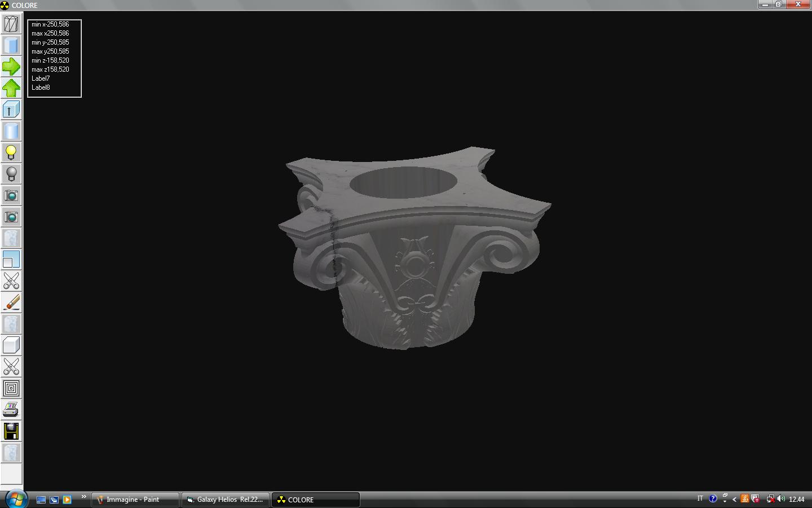Open the IT language bar indicator
The image size is (812, 508).
click(700, 498)
